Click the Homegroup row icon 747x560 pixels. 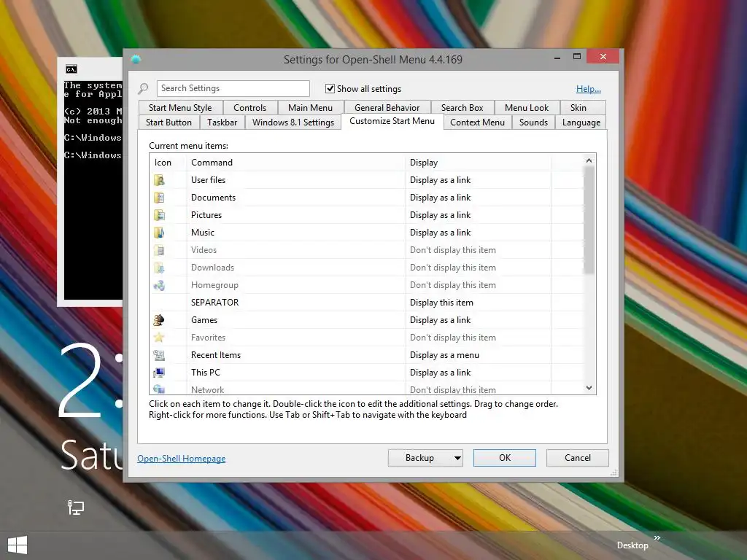(159, 285)
